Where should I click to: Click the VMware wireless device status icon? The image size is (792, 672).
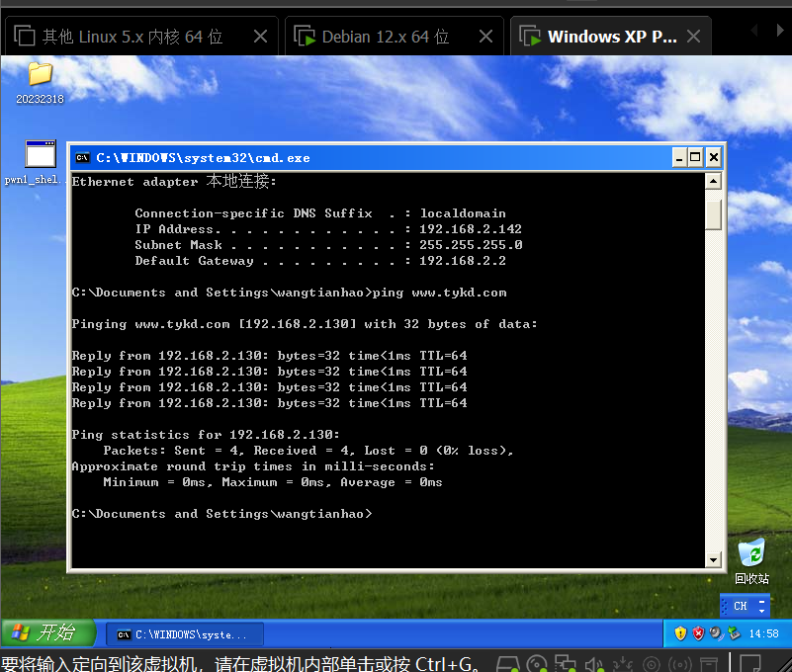tap(680, 664)
